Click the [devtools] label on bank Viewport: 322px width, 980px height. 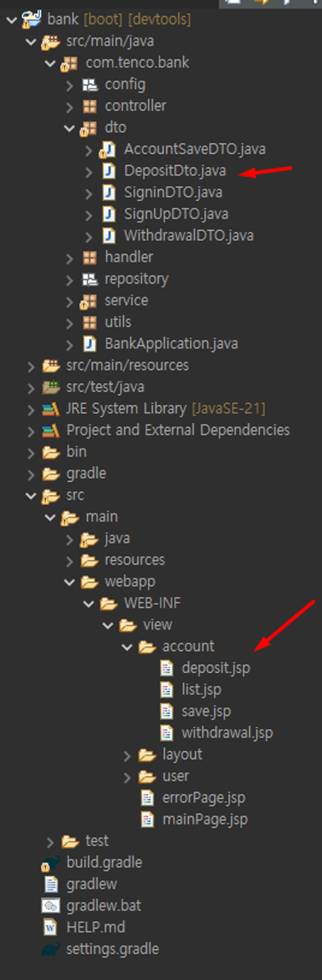160,20
